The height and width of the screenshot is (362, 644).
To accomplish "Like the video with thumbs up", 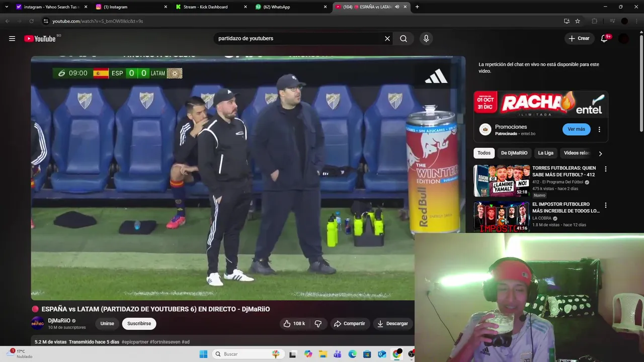I will [294, 324].
